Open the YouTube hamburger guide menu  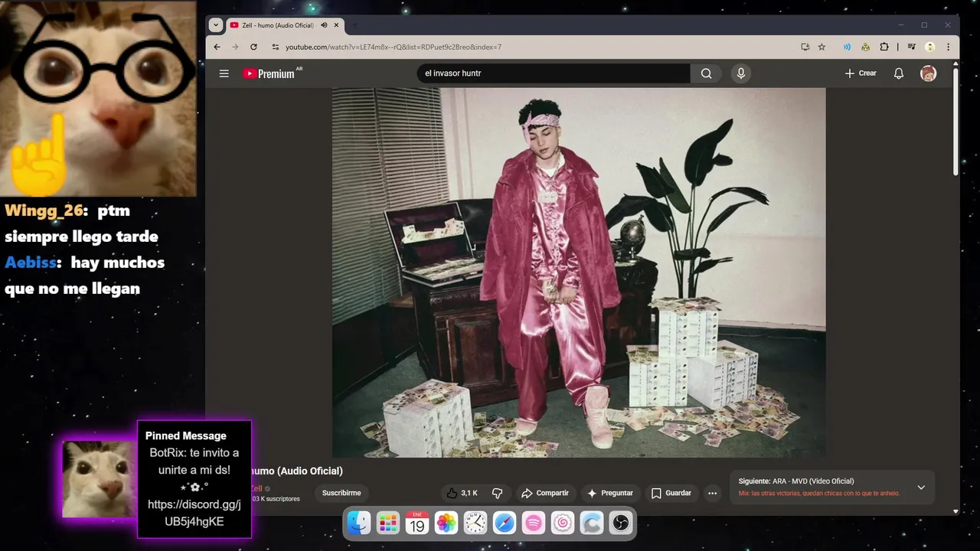pyautogui.click(x=224, y=73)
